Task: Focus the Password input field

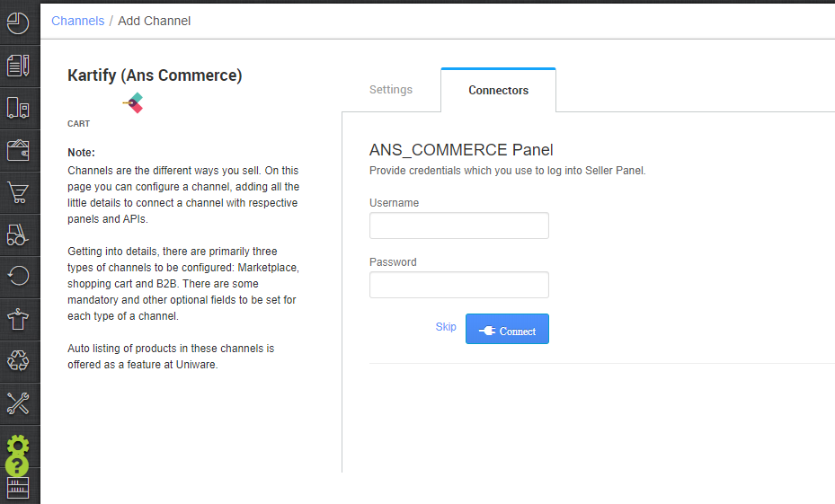Action: pos(459,285)
